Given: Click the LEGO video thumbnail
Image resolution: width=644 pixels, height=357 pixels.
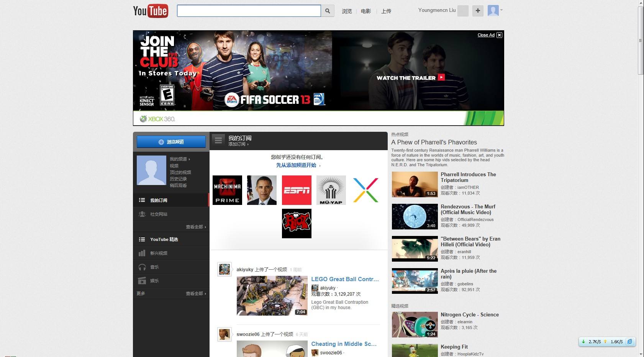Looking at the screenshot, I should click(272, 296).
